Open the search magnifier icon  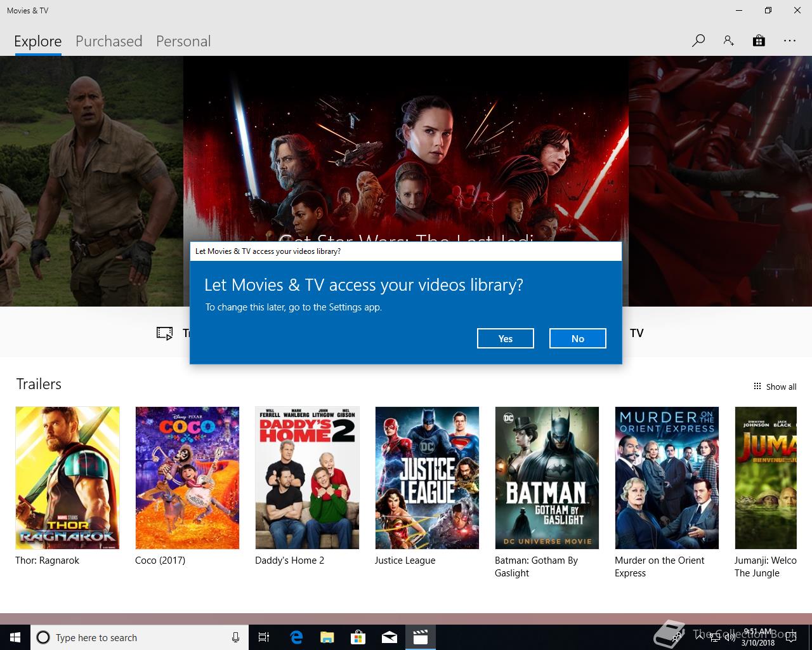[x=698, y=41]
